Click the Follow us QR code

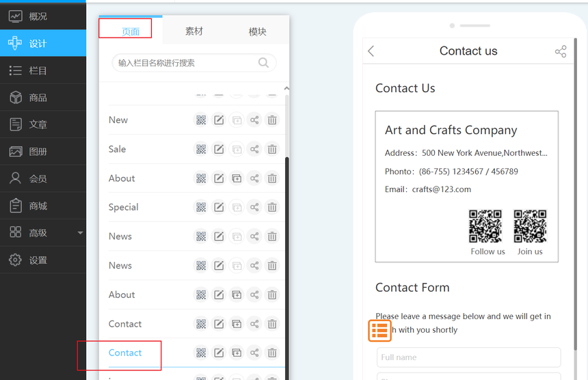point(485,226)
